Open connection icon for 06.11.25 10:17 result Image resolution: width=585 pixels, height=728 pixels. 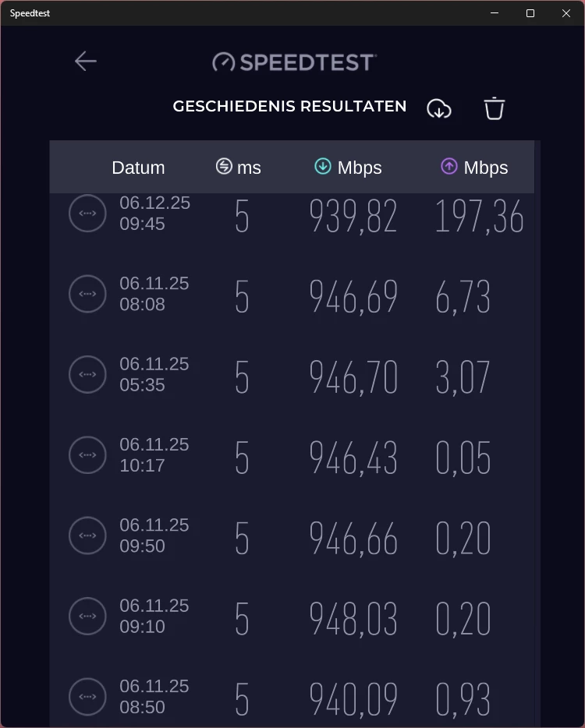coord(87,455)
